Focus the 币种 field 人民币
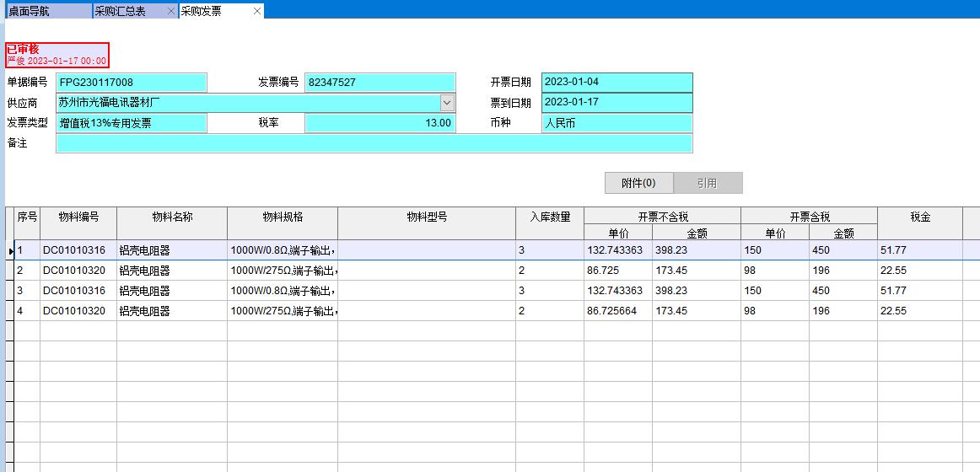The width and height of the screenshot is (980, 472). click(x=617, y=123)
